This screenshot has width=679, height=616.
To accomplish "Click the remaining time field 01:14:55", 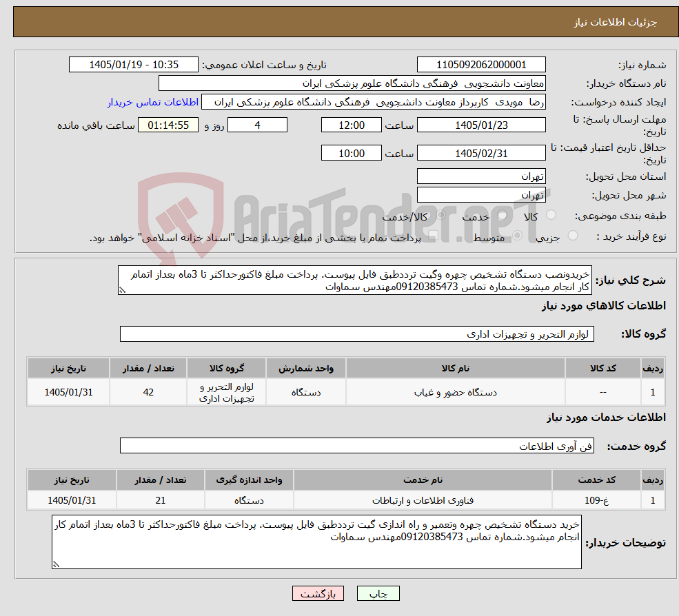I will pyautogui.click(x=168, y=125).
